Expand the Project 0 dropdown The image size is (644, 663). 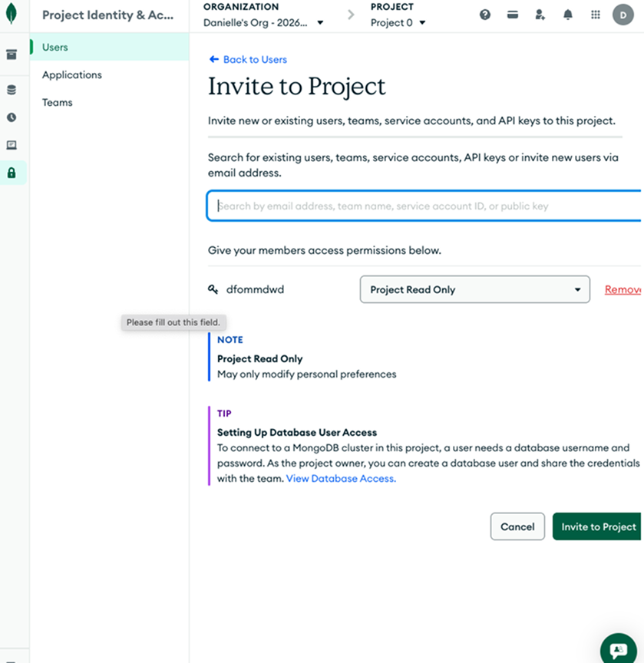click(x=398, y=23)
